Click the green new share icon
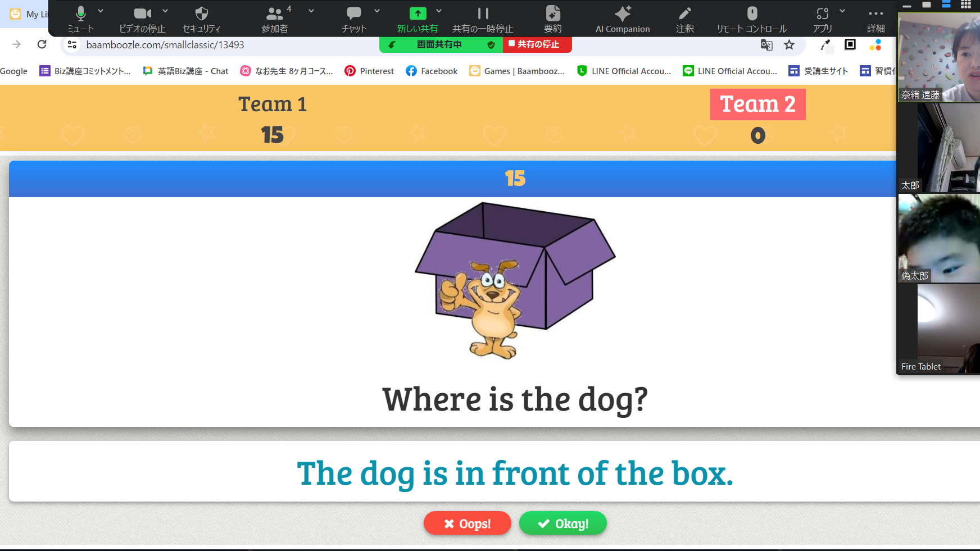Image resolution: width=980 pixels, height=551 pixels. coord(418,14)
